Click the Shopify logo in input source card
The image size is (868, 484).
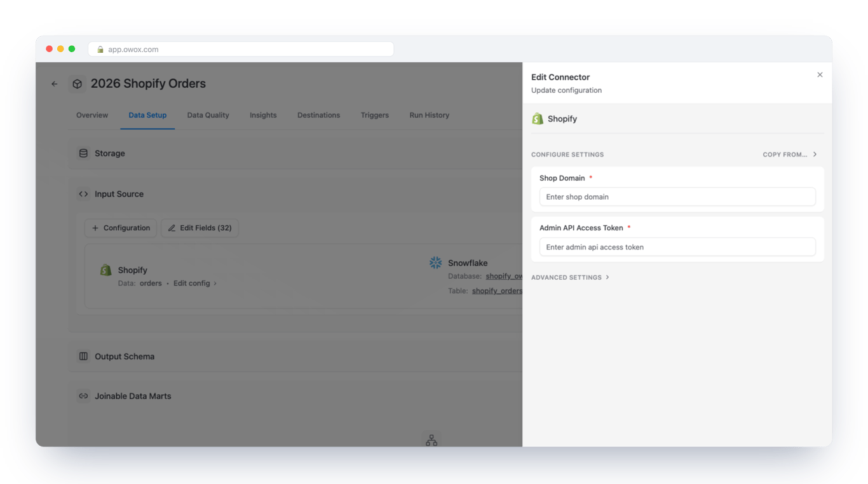pos(105,270)
